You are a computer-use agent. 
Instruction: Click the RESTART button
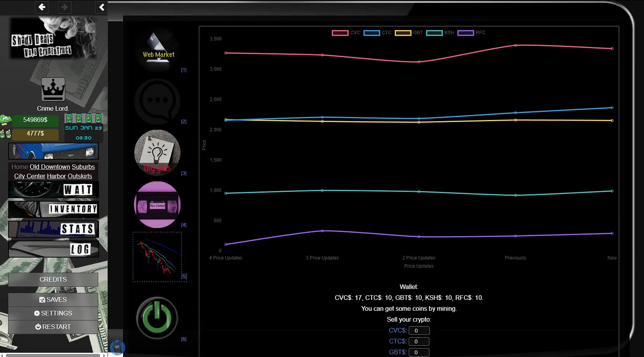tap(53, 327)
